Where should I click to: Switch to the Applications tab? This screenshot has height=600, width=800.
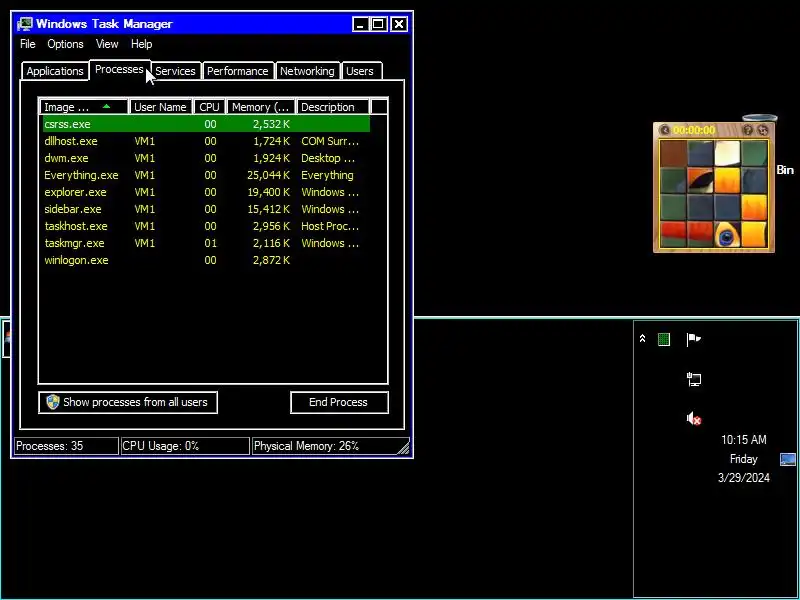[55, 71]
